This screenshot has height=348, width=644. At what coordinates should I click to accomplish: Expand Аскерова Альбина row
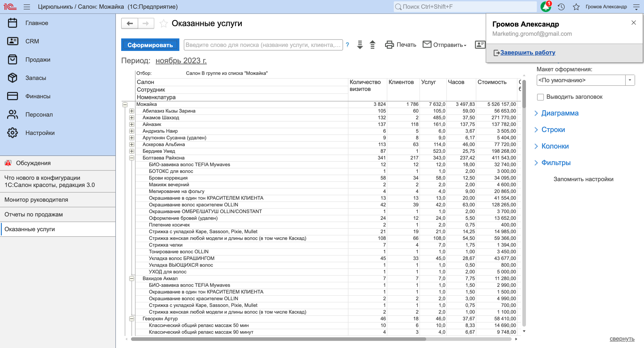[x=131, y=145]
